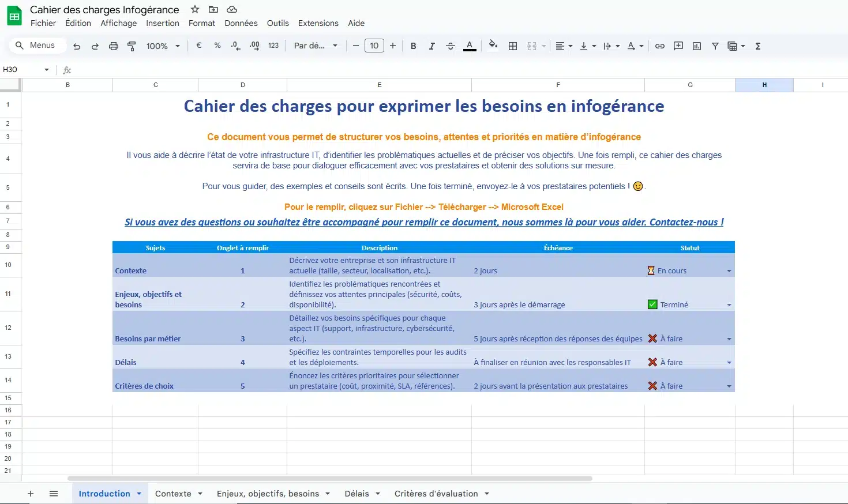Open the Insertion menu
Image resolution: width=848 pixels, height=504 pixels.
(x=163, y=23)
